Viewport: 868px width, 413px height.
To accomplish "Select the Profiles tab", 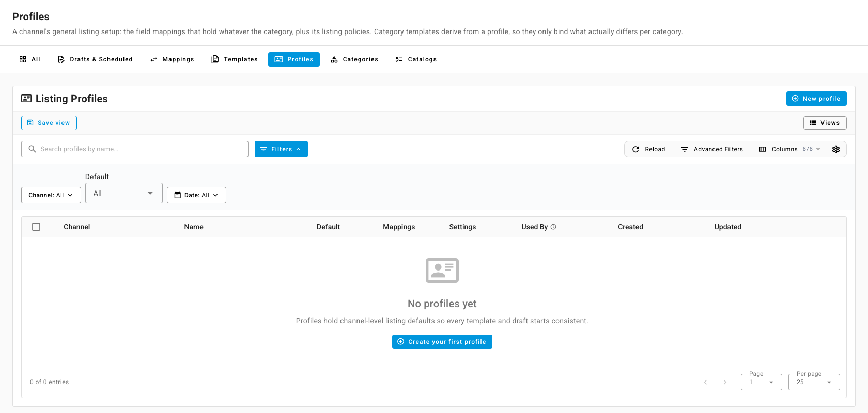I will [294, 59].
